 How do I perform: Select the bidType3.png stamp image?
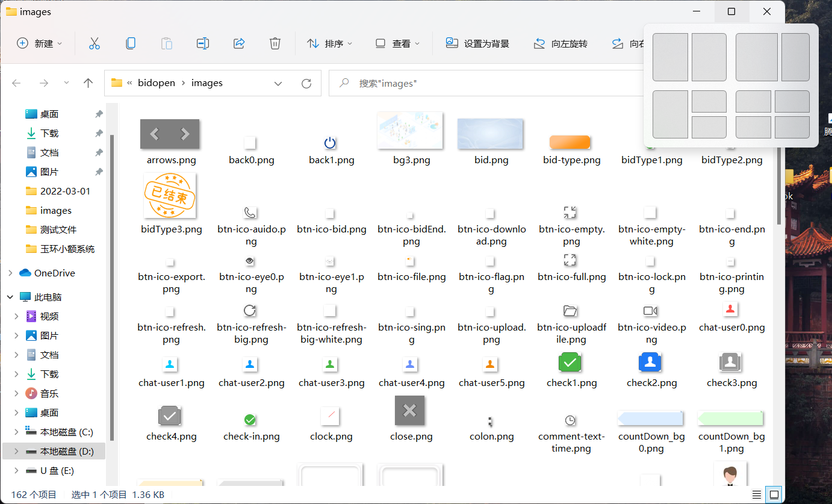pos(170,195)
